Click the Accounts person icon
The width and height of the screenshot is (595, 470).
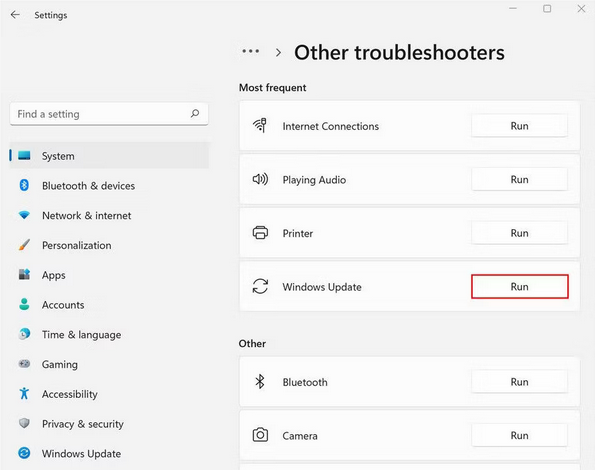24,304
